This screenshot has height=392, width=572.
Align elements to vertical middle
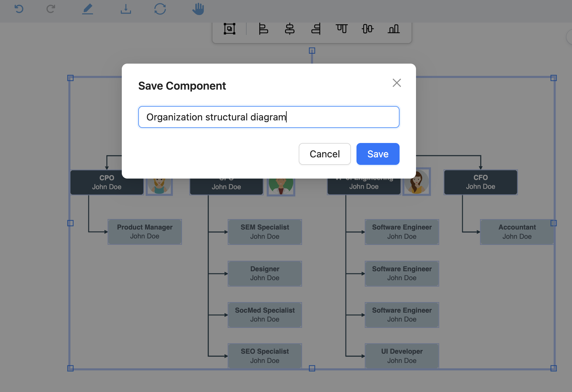[367, 29]
